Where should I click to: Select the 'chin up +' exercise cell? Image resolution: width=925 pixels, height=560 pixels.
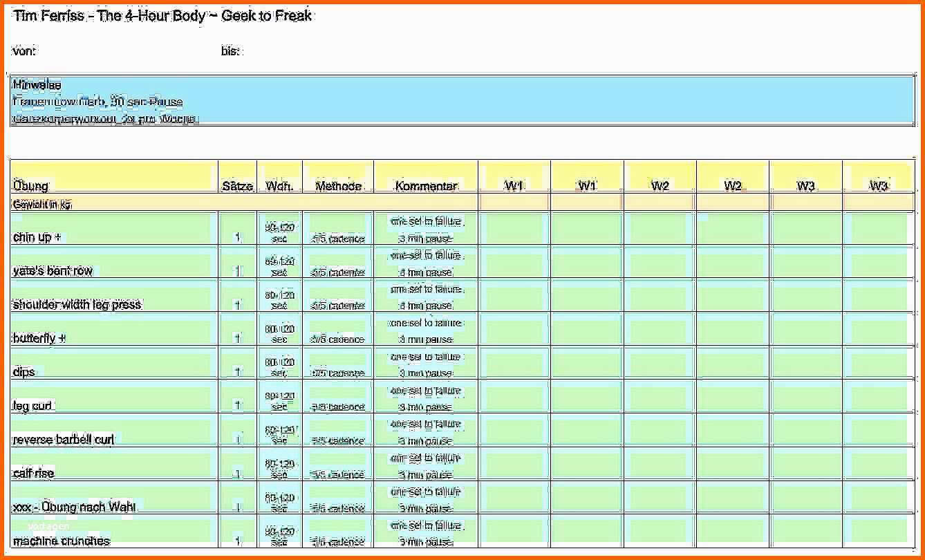pyautogui.click(x=114, y=228)
